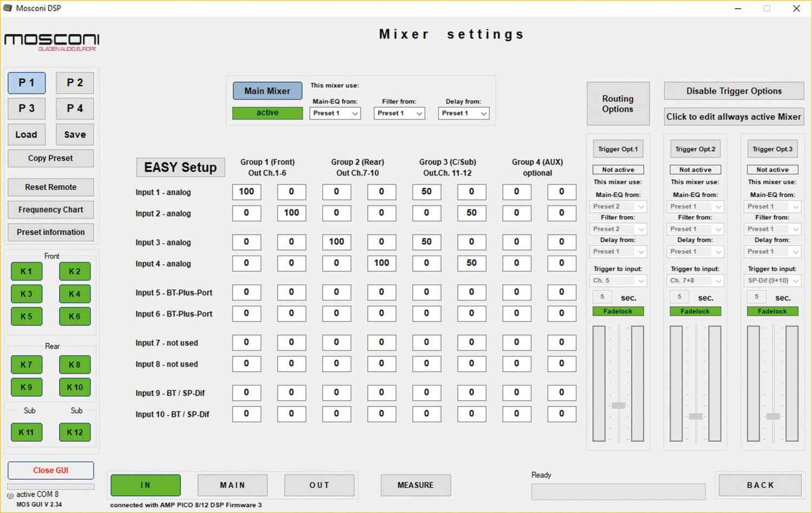This screenshot has height=513, width=812.
Task: Toggle front channel K 3
Action: pos(27,294)
